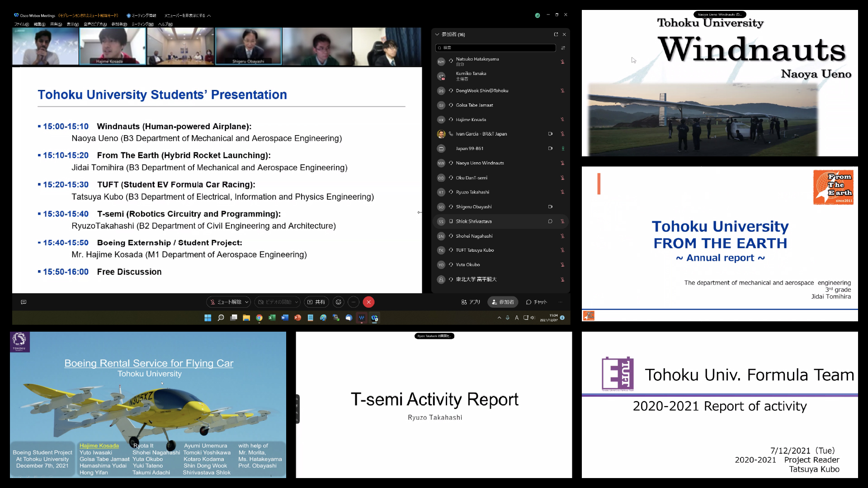Open the 編集(E) menu
The height and width of the screenshot is (488, 868).
point(39,24)
